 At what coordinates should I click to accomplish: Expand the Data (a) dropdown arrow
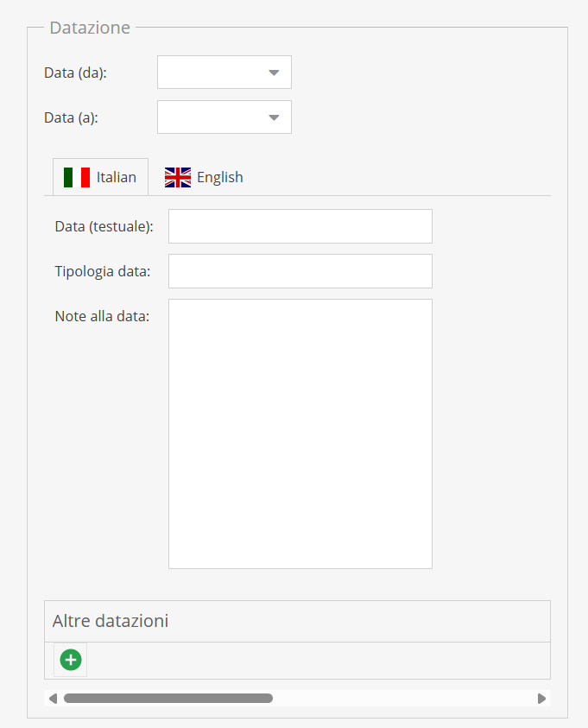click(x=274, y=117)
